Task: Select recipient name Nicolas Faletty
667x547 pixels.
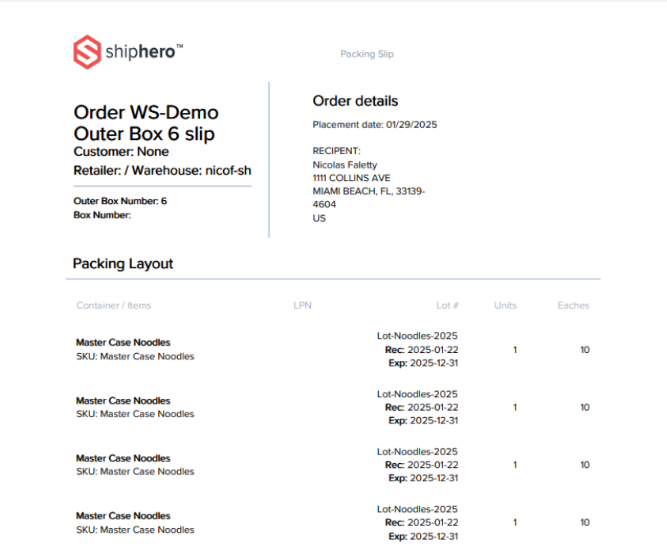Action: coord(345,164)
